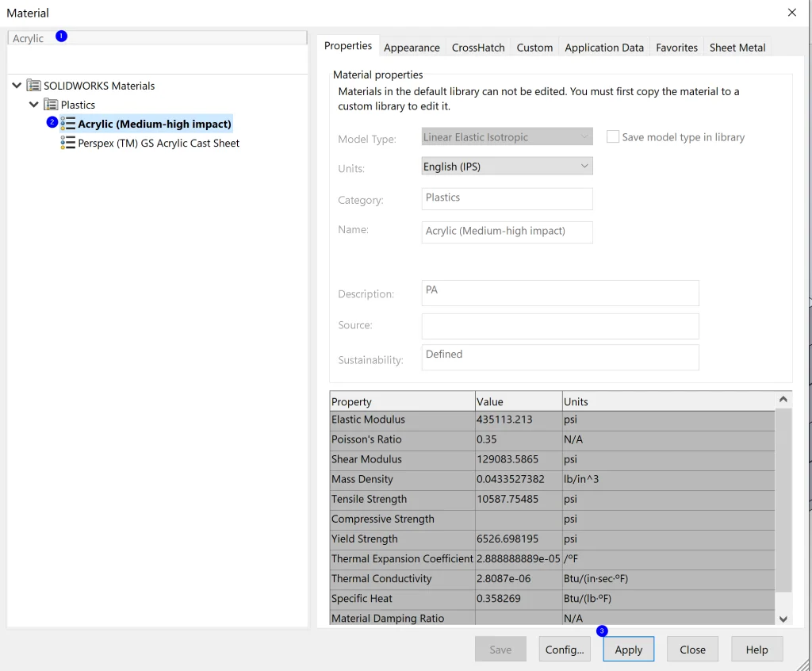Go to the Sheet Metal tab
This screenshot has height=671, width=812.
pyautogui.click(x=737, y=48)
